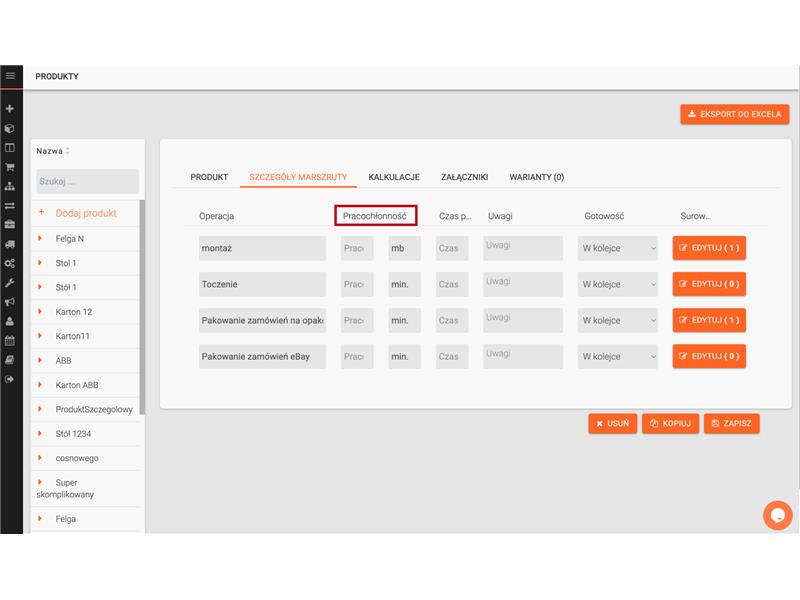This screenshot has width=800, height=600.
Task: Switch to the ZAŁĄCZNIKI tab
Action: click(464, 177)
